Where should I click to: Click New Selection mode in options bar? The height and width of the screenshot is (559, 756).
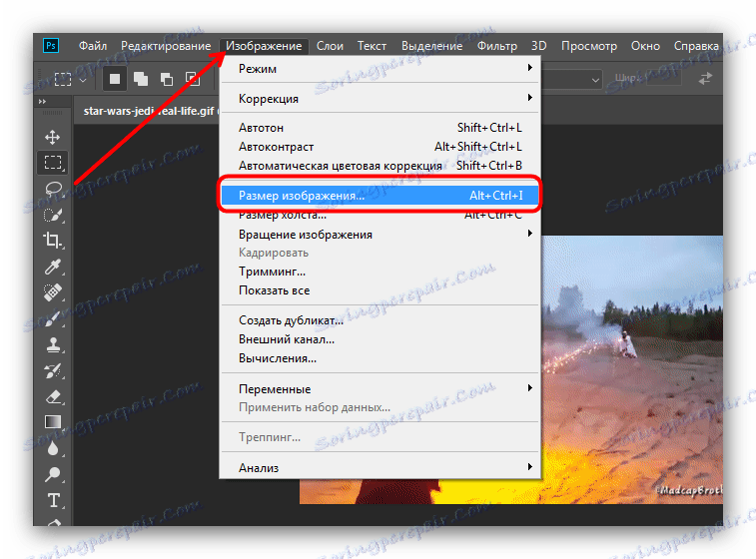click(115, 79)
